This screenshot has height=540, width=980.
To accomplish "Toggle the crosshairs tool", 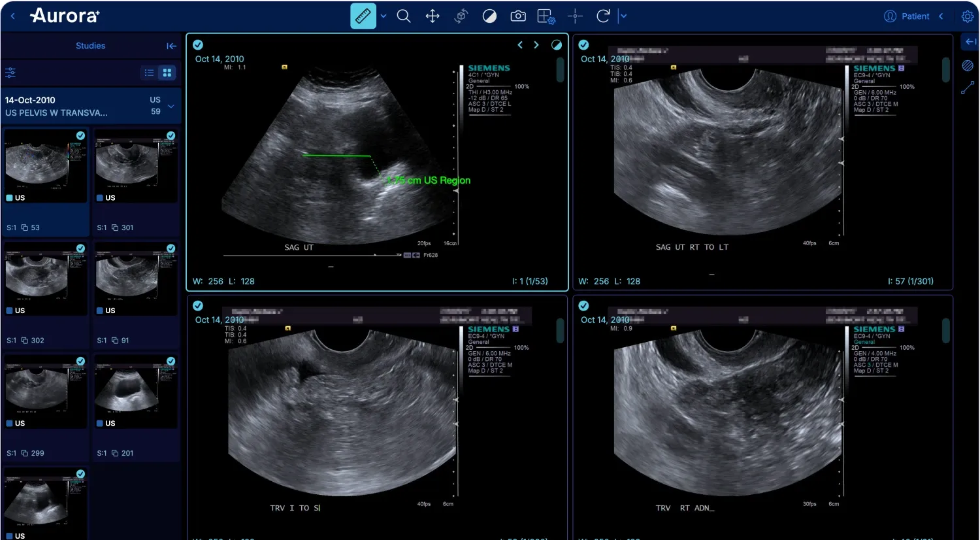I will [575, 16].
